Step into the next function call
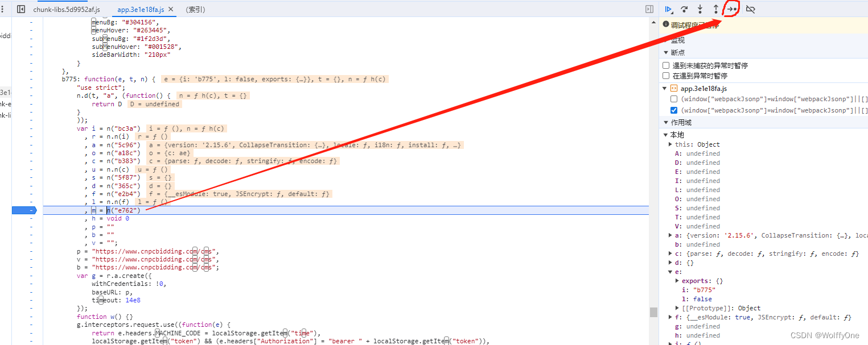This screenshot has width=868, height=345. tap(700, 9)
